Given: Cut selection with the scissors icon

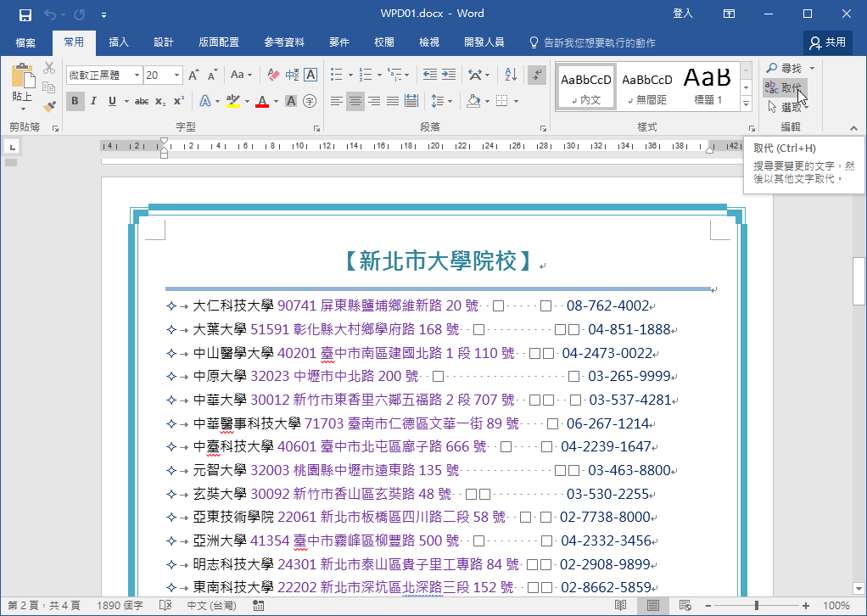Looking at the screenshot, I should 49,68.
